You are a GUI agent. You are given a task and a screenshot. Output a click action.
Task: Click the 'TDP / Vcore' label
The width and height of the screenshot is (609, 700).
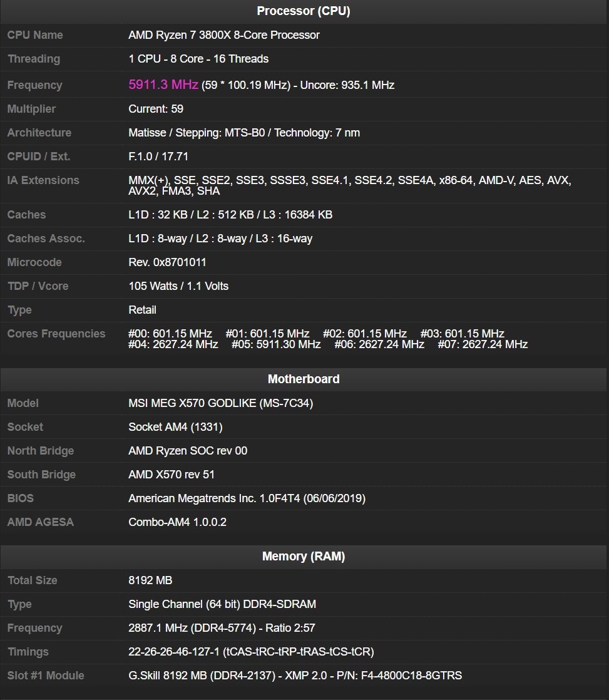point(38,286)
